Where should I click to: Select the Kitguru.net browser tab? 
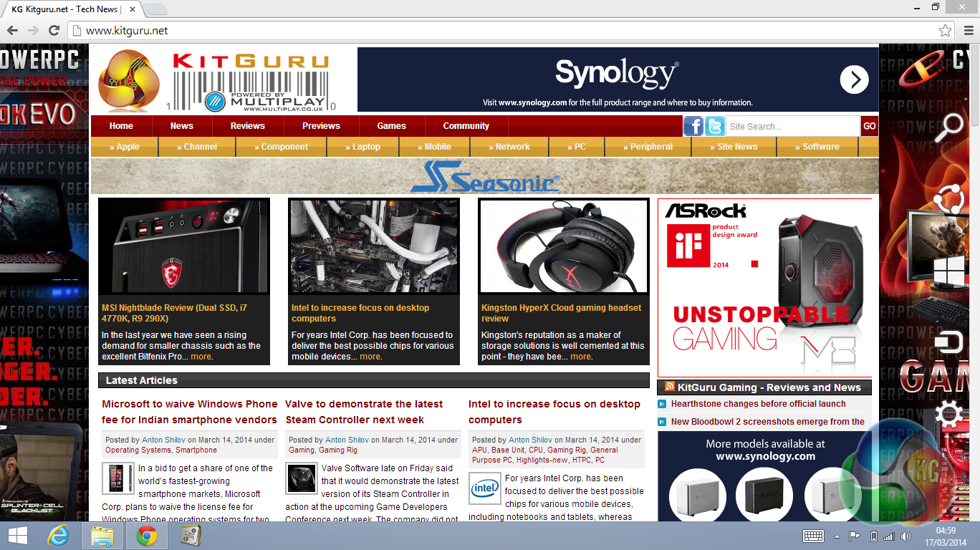[72, 9]
